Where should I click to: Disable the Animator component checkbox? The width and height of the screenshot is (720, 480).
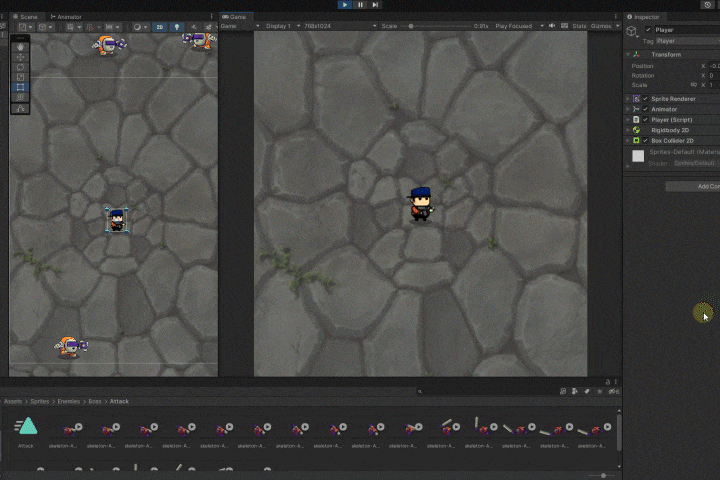645,109
